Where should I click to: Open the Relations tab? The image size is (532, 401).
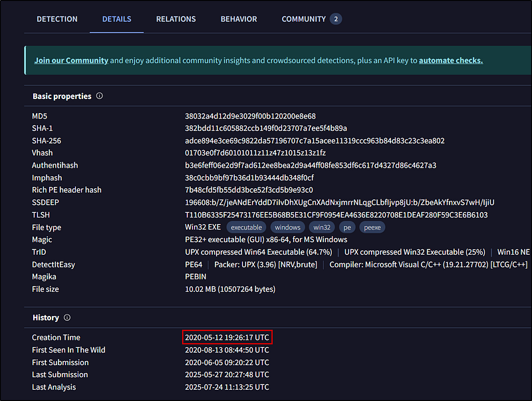click(x=176, y=19)
